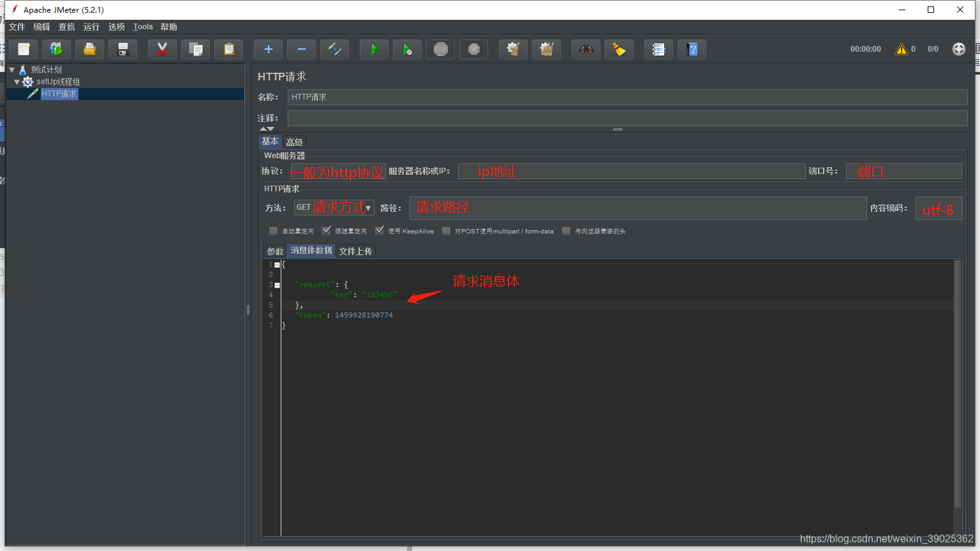Clear all results with the double broom icon
The height and width of the screenshot is (551, 980).
coord(547,49)
